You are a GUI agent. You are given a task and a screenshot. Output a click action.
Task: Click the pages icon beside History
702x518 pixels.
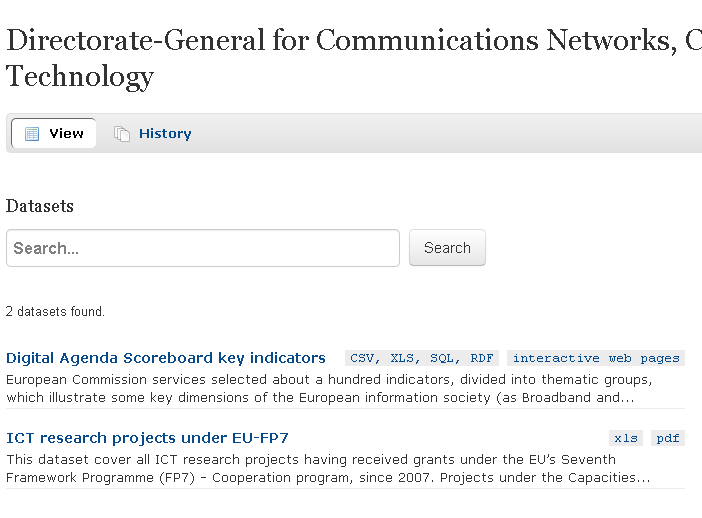122,134
